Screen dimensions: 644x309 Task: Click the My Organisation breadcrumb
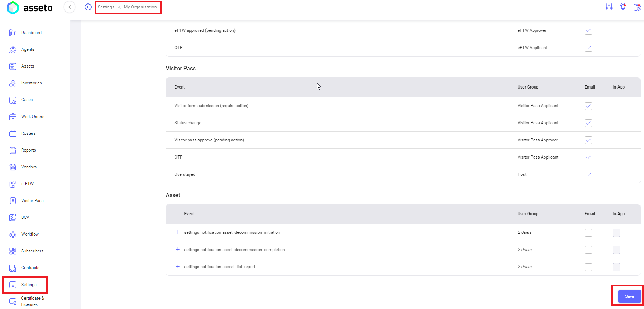click(x=140, y=7)
